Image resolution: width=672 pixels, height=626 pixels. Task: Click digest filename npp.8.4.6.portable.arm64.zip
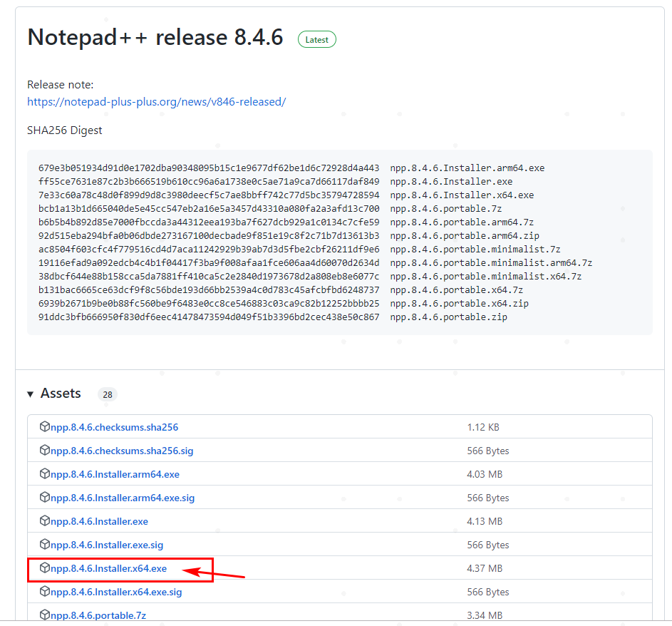pos(465,236)
